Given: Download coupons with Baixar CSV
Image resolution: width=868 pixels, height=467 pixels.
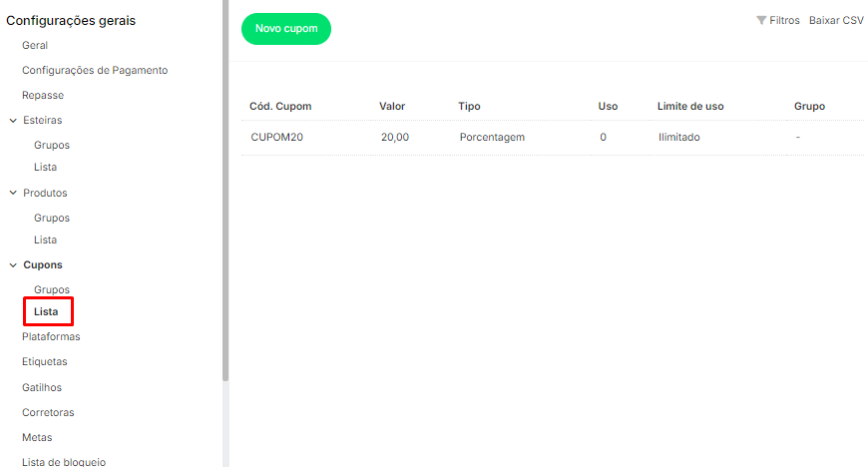Looking at the screenshot, I should (836, 20).
